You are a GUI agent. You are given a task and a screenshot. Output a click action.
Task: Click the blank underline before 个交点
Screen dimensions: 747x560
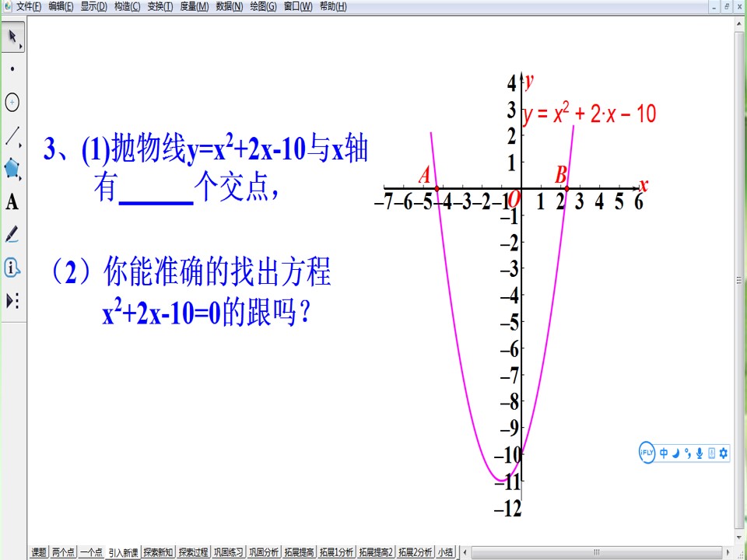pyautogui.click(x=156, y=202)
